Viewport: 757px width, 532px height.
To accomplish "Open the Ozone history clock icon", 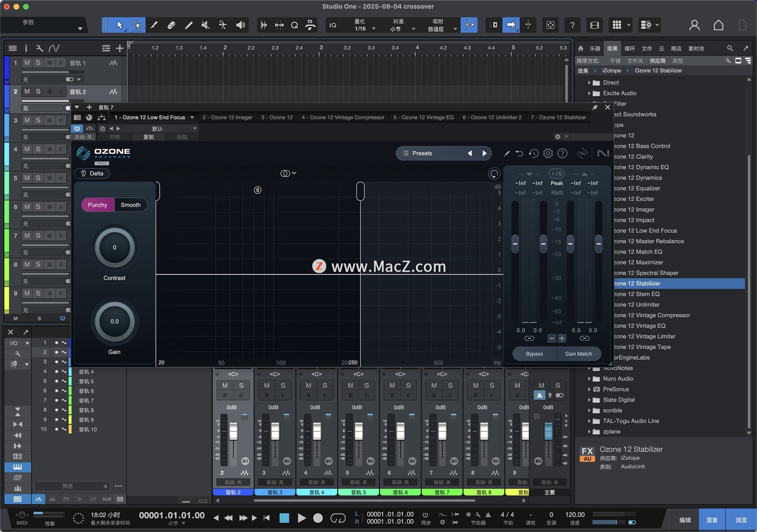I will click(x=533, y=153).
